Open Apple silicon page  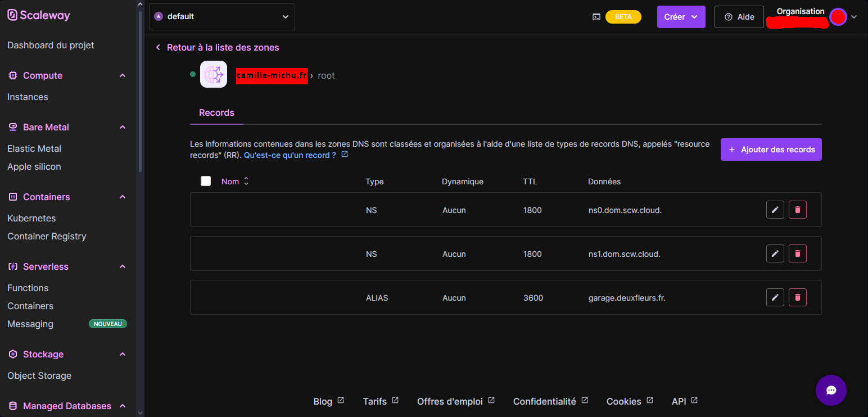(x=34, y=166)
